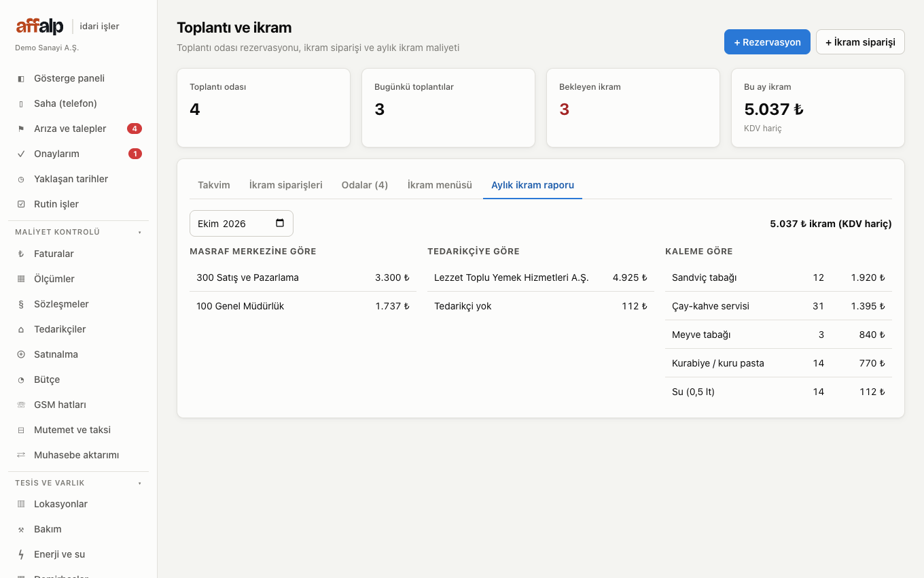Add a new İkram siparişi
This screenshot has height=578, width=924.
point(860,42)
